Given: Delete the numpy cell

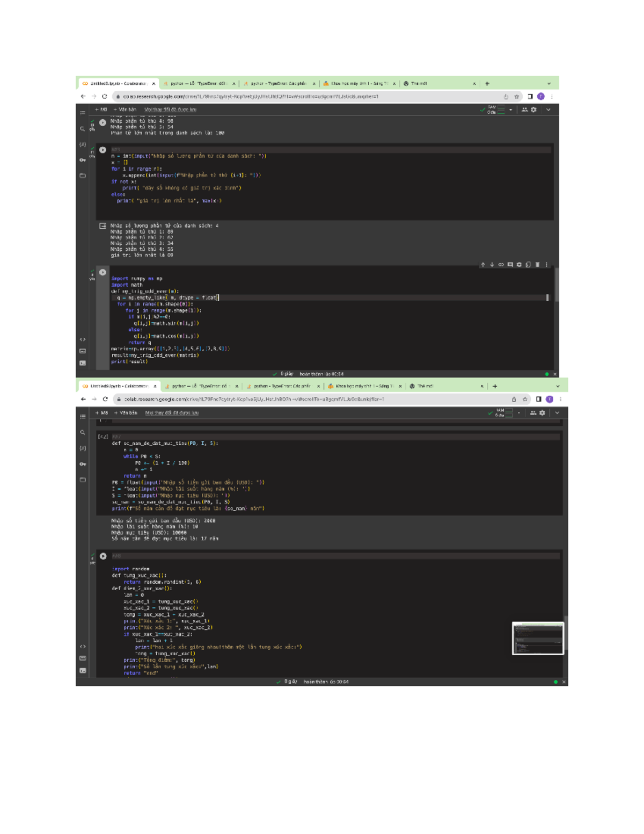Looking at the screenshot, I should coord(537,265).
